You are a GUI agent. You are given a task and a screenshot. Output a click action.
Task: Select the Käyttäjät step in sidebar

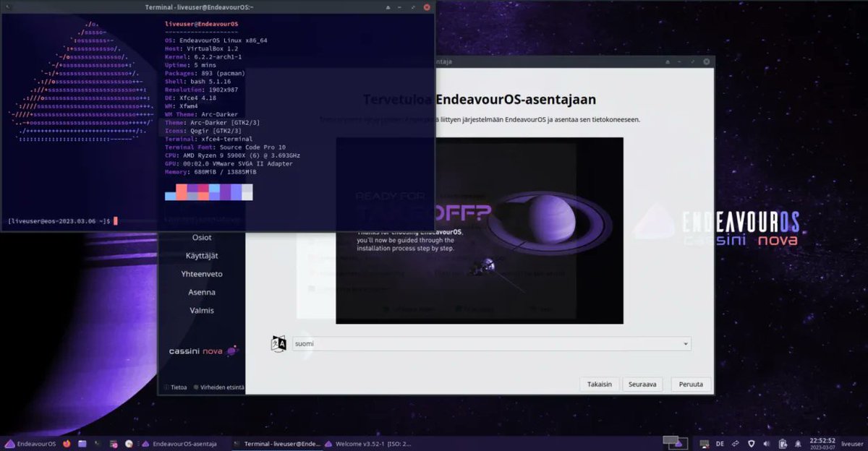pyautogui.click(x=202, y=256)
